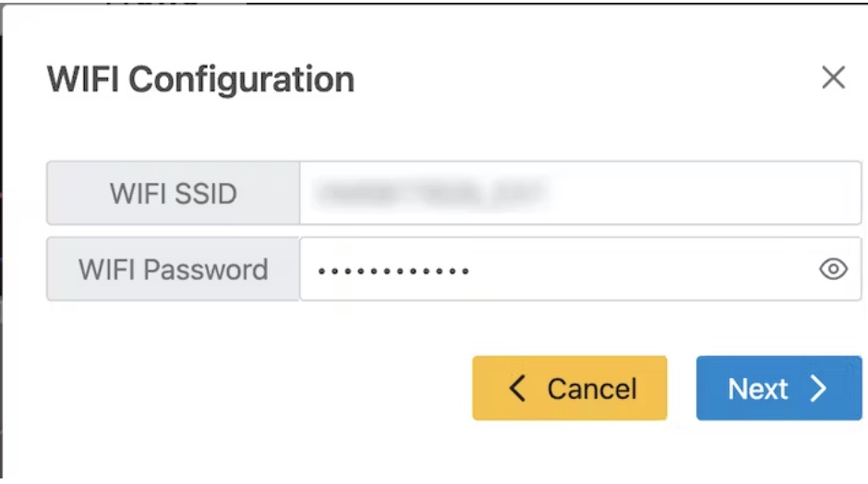Click the WIFI SSID label

(x=173, y=193)
